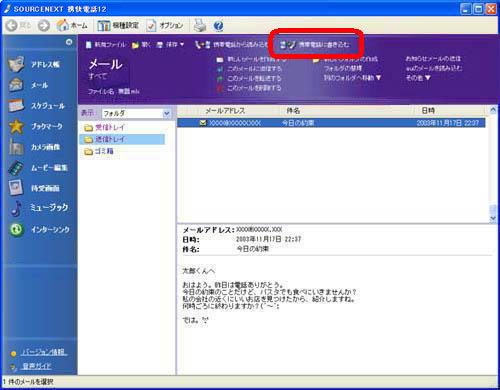Open the カメラ画像 camera images section

(35, 147)
